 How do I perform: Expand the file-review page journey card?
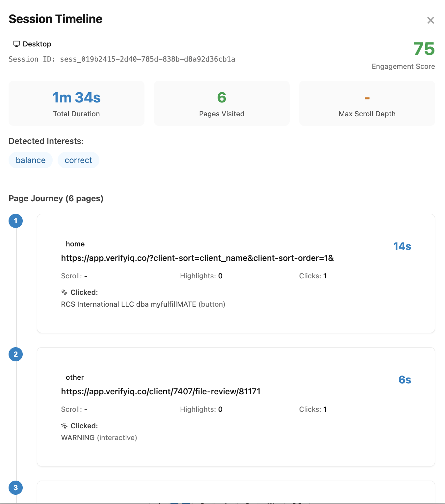pos(236,407)
